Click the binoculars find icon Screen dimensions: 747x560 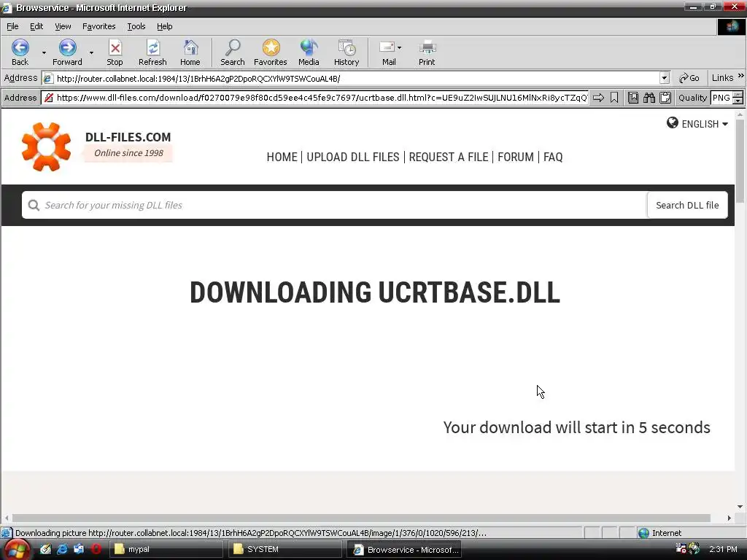649,98
